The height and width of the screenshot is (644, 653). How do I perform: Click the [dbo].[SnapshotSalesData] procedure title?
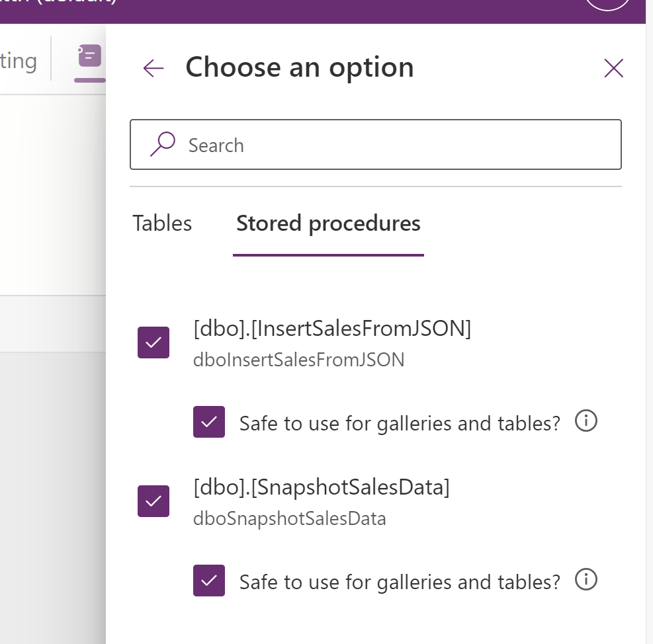pyautogui.click(x=321, y=487)
